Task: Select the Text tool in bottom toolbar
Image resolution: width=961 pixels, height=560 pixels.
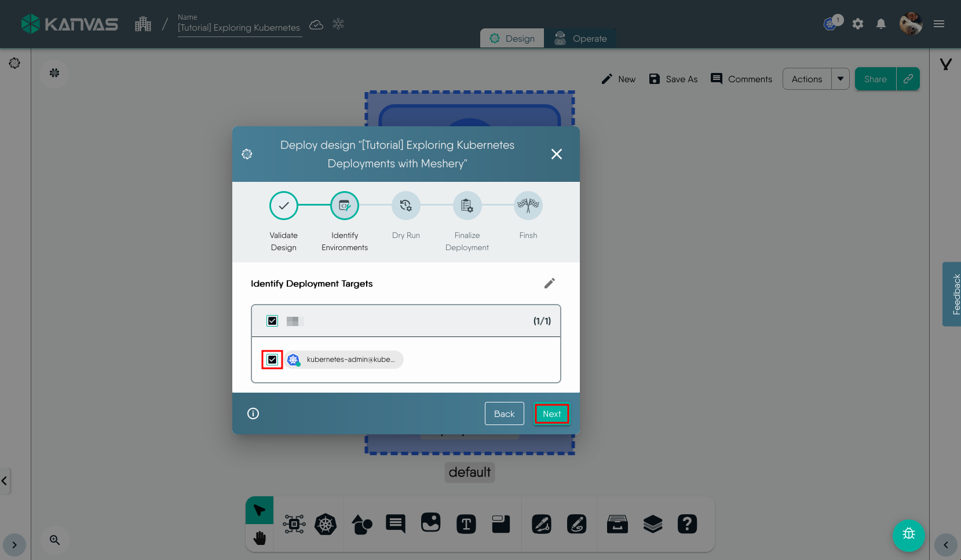Action: click(x=466, y=524)
